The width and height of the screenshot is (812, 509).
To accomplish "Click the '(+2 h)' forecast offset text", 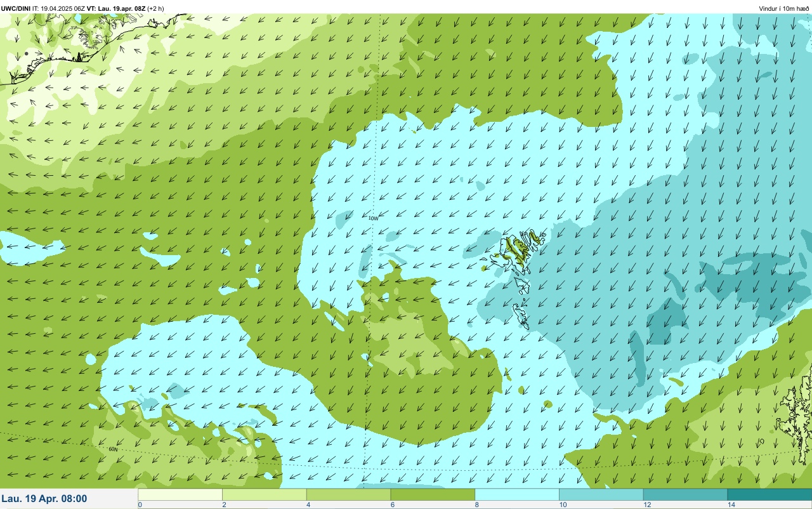I will point(155,8).
